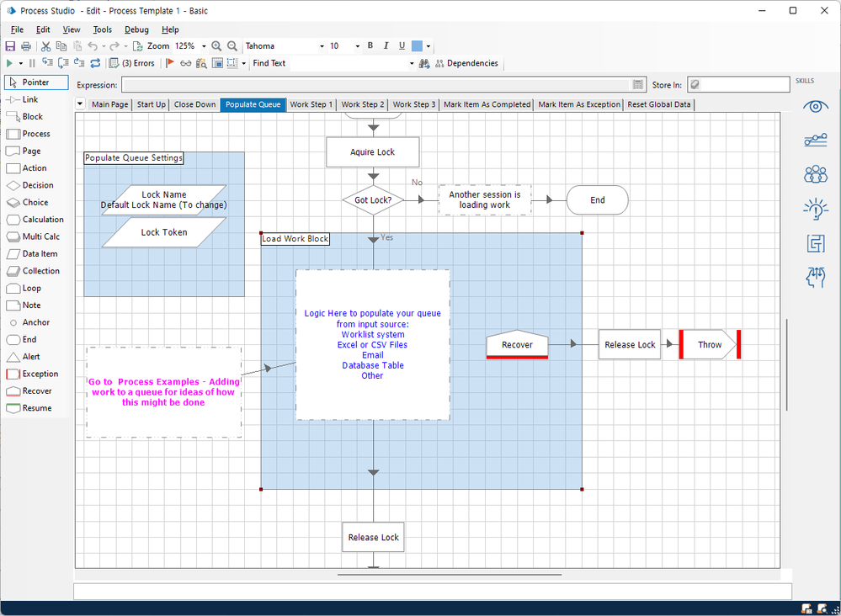The height and width of the screenshot is (616, 841).
Task: Expand the zoom percentage dropdown
Action: (x=204, y=46)
